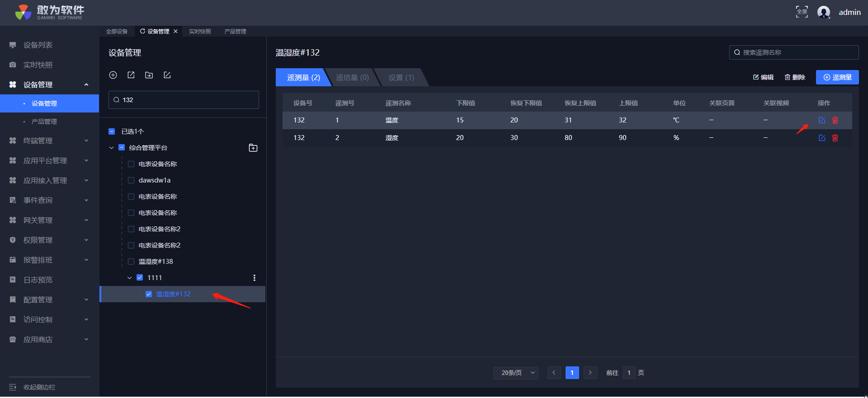Click the edit icon in the 温度 row
868x398 pixels.
click(822, 120)
